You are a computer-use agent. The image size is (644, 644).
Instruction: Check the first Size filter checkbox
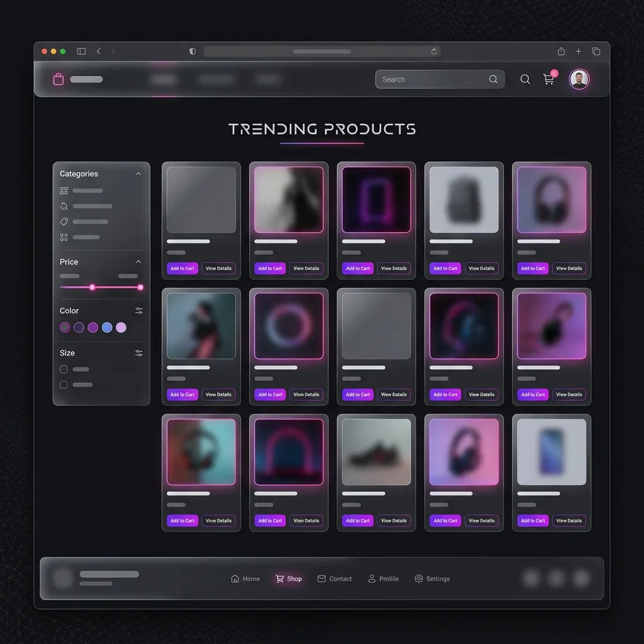pyautogui.click(x=64, y=369)
